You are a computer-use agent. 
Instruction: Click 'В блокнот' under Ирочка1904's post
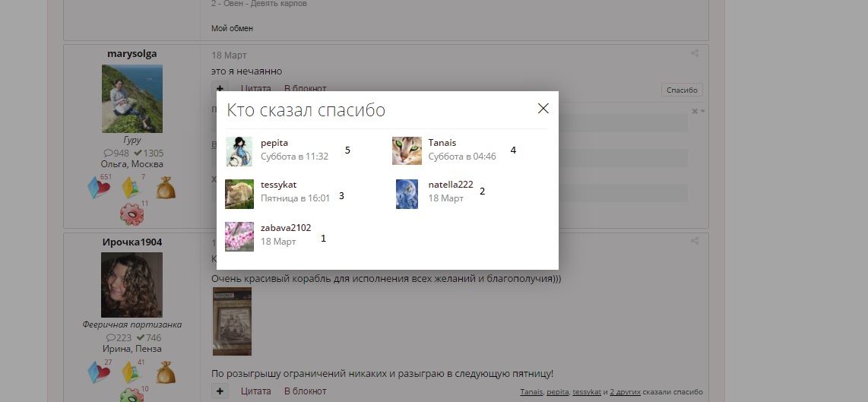point(305,391)
